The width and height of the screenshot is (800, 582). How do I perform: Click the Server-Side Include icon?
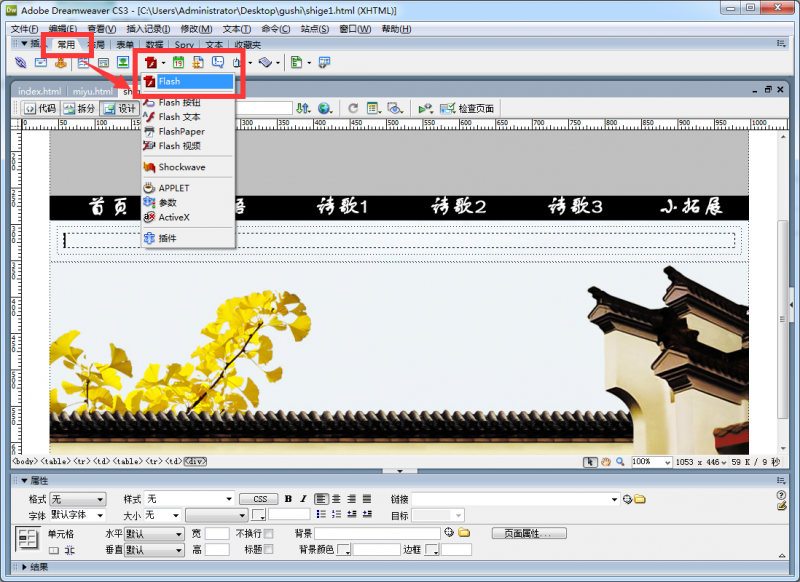coord(198,63)
